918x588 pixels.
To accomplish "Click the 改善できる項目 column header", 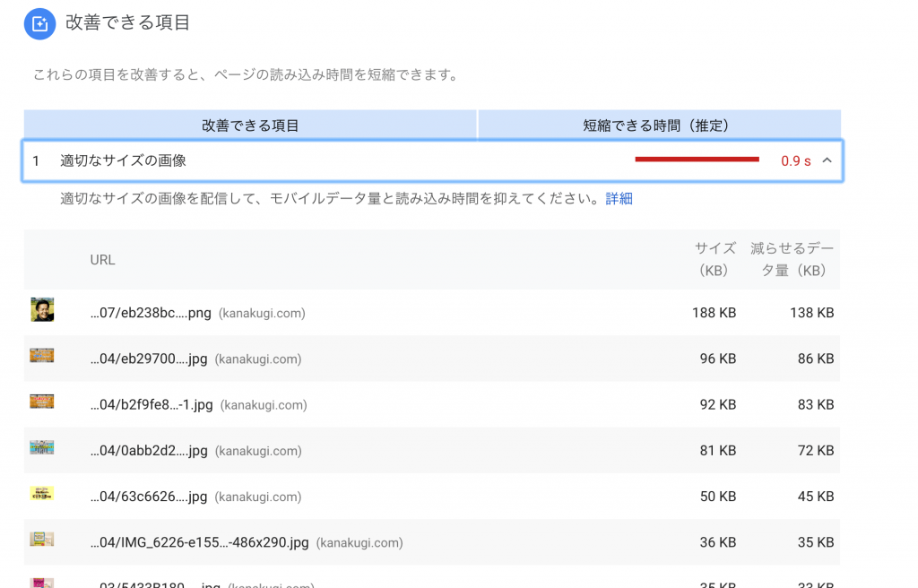I will (251, 125).
